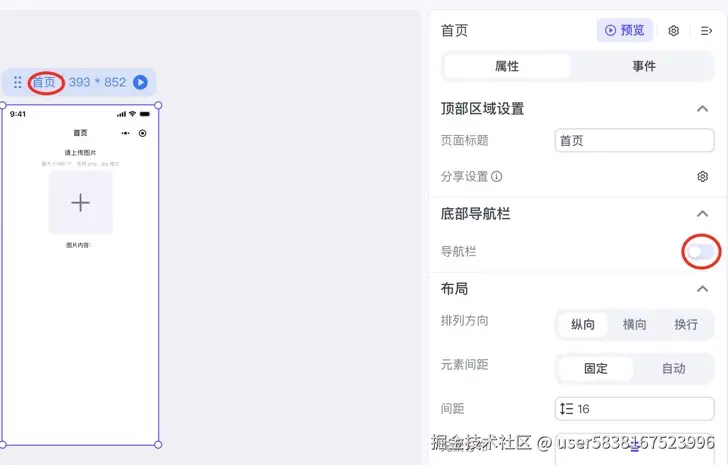Click the 页面标题 input field

[634, 141]
